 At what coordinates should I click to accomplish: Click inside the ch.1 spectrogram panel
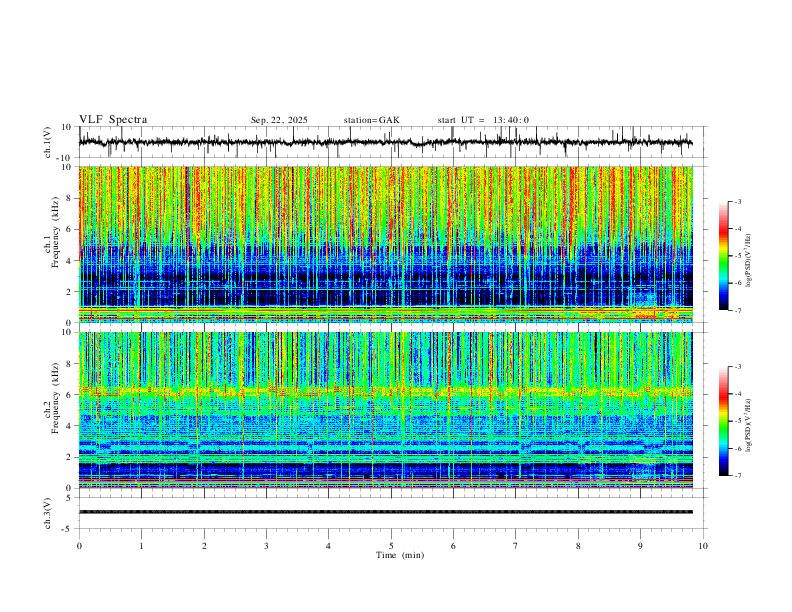385,244
